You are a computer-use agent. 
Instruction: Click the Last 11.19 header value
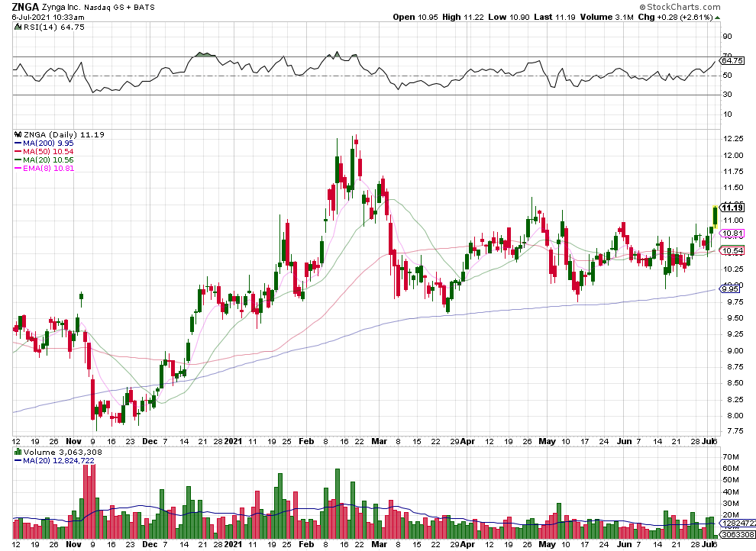pos(554,18)
